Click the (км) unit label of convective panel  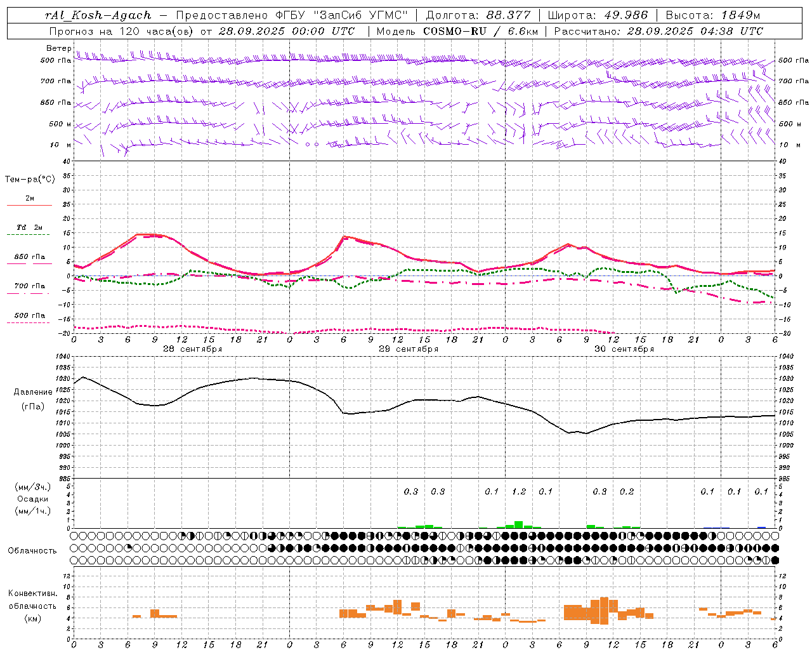pyautogui.click(x=33, y=618)
